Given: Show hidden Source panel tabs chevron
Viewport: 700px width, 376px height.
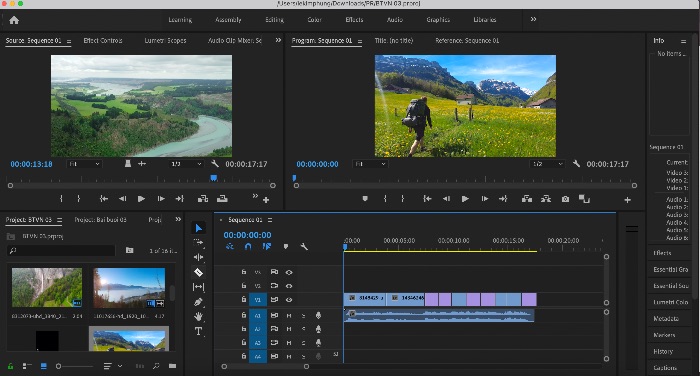Looking at the screenshot, I should click(x=278, y=40).
